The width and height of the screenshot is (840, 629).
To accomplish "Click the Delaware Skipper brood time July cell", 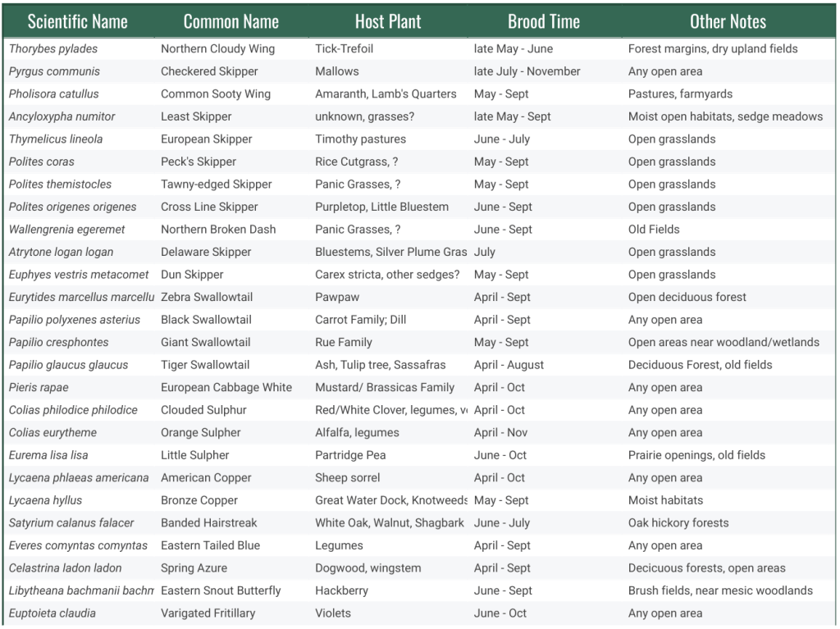I will 485,252.
